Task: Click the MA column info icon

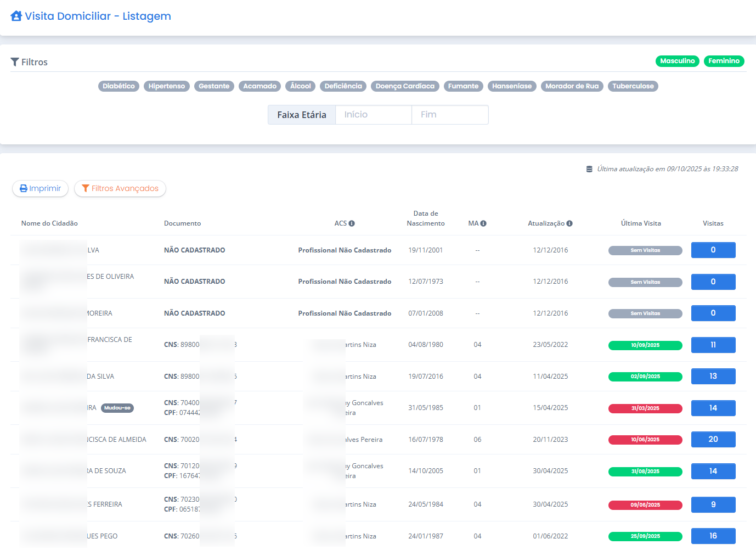Action: tap(483, 223)
